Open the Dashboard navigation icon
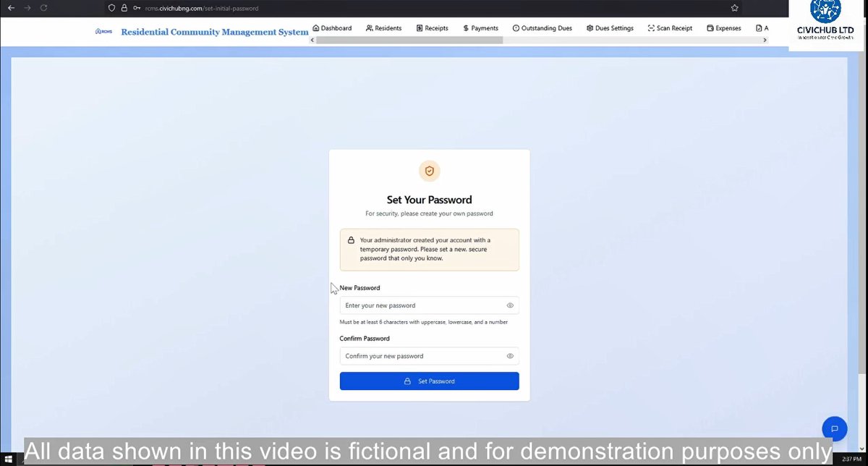This screenshot has height=466, width=868. [x=316, y=27]
